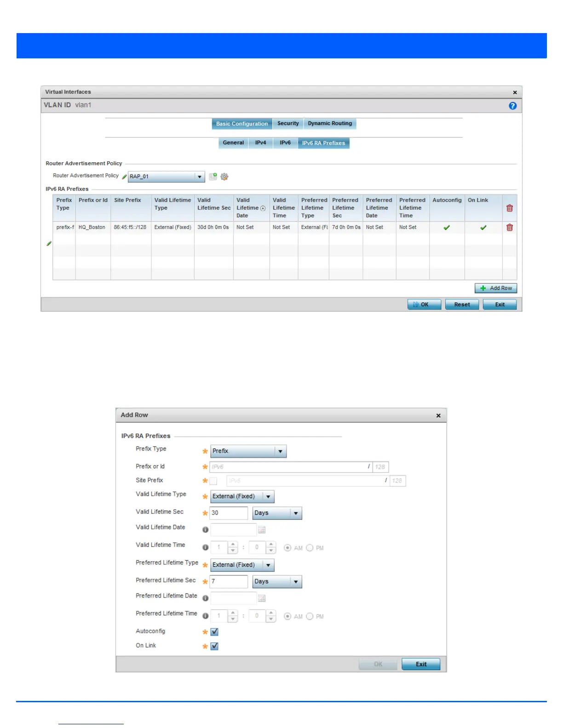Sort by Valid Lifetime Date column arrow

coord(263,208)
